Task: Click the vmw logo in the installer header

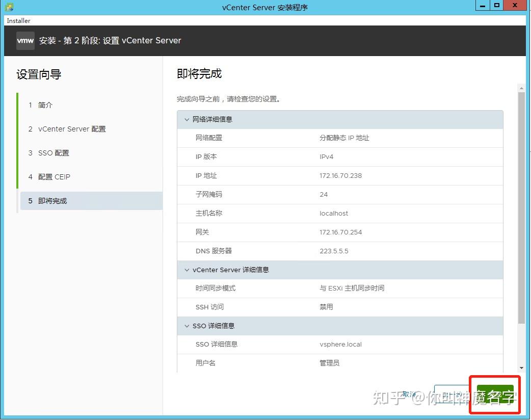Action: [25, 40]
